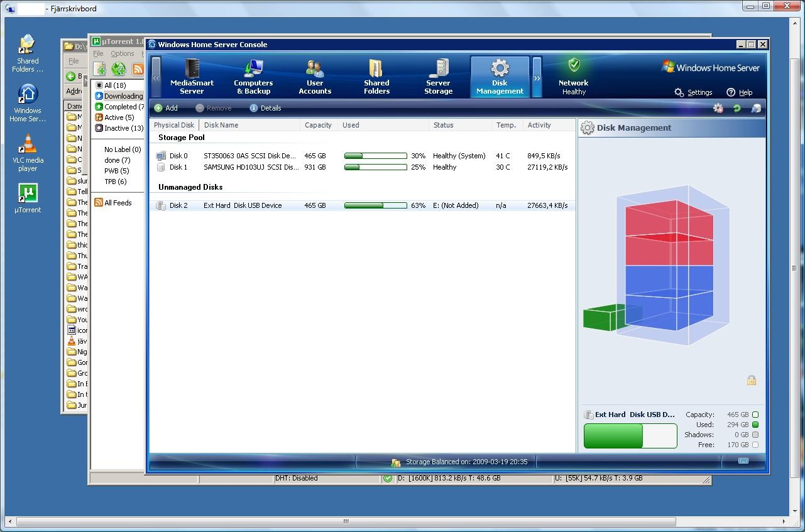The height and width of the screenshot is (532, 805).
Task: Click the left tab-scroll chevron in the console
Action: tap(156, 77)
